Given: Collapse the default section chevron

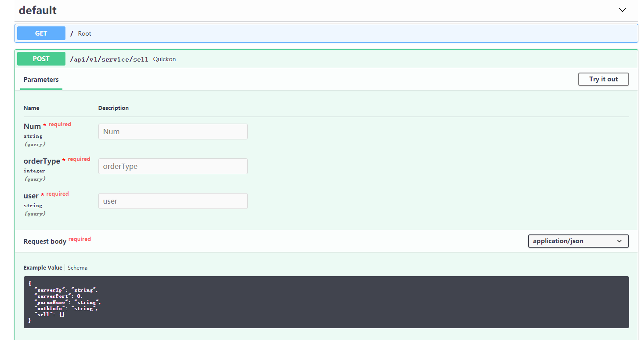Looking at the screenshot, I should 622,10.
